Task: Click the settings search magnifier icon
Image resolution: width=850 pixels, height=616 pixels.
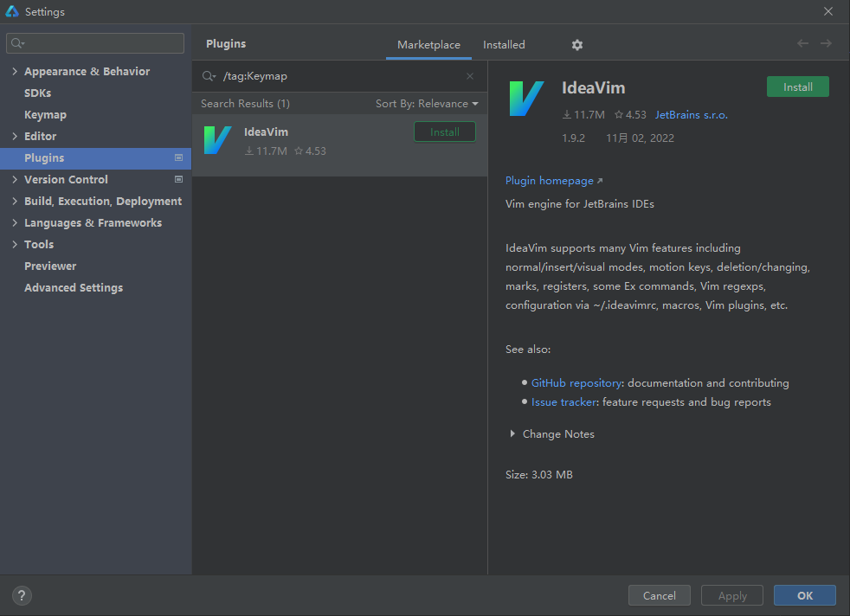Action: [18, 43]
